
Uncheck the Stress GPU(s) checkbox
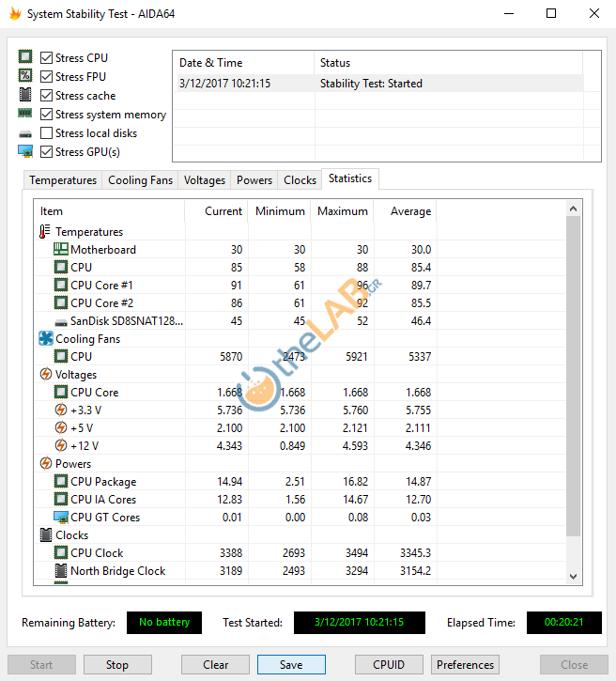[x=46, y=151]
